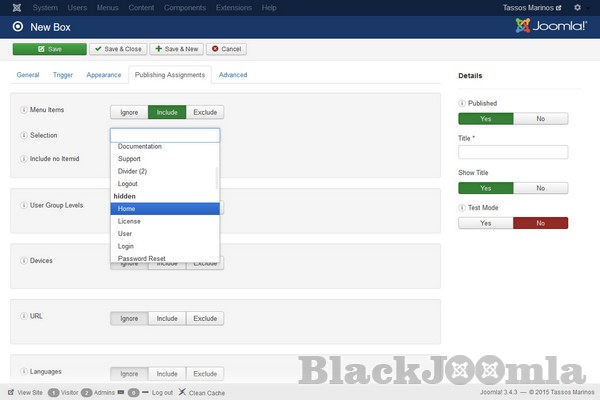Set Show Title to No
The image size is (600, 400).
[x=540, y=187]
